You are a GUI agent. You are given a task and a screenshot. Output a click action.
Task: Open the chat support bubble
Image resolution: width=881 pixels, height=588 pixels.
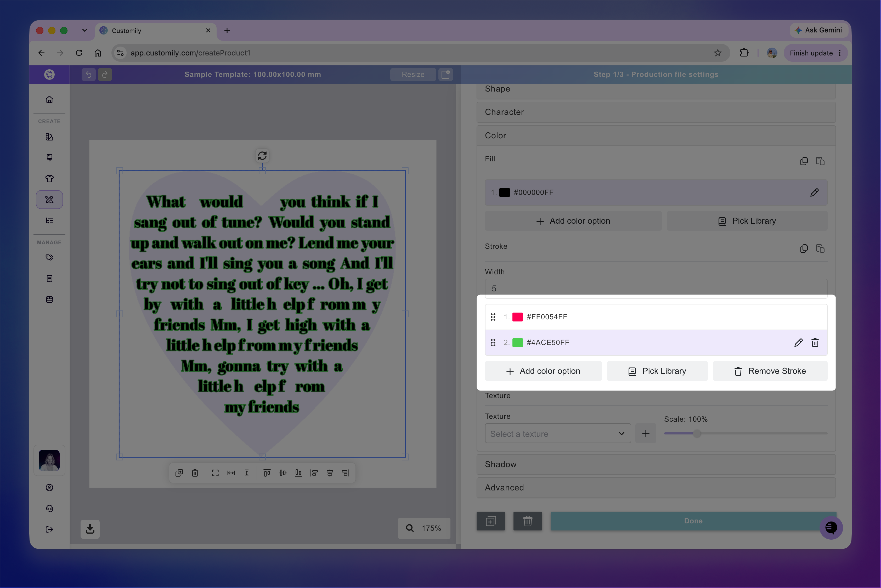831,528
